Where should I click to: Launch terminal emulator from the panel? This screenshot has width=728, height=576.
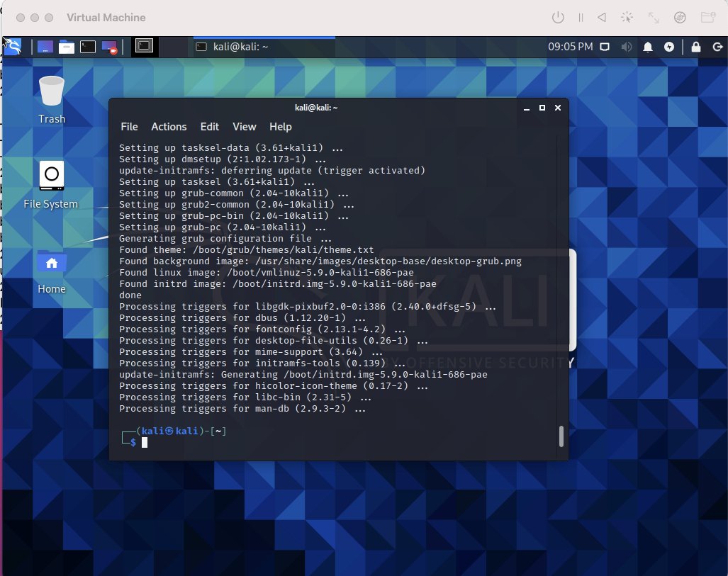coord(88,47)
